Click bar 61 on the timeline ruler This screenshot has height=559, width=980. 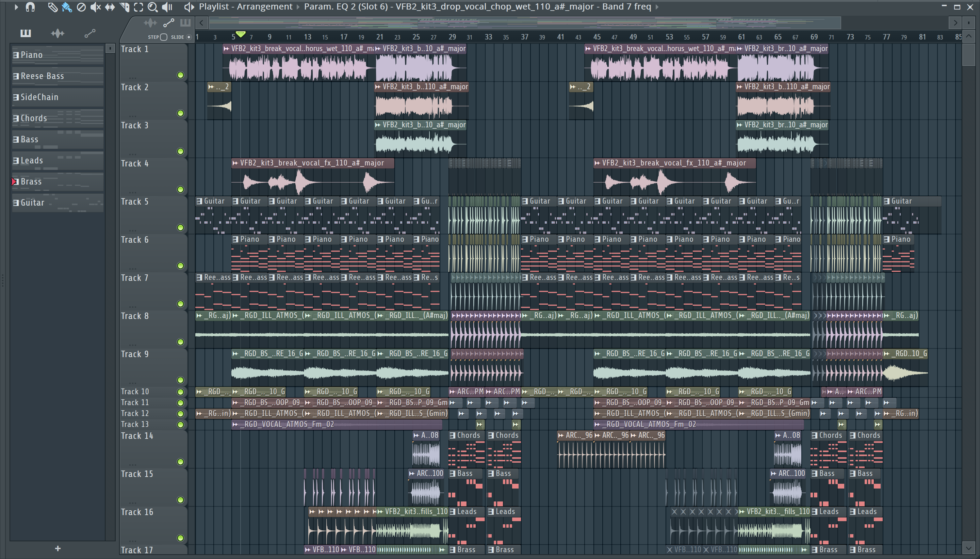click(x=741, y=37)
